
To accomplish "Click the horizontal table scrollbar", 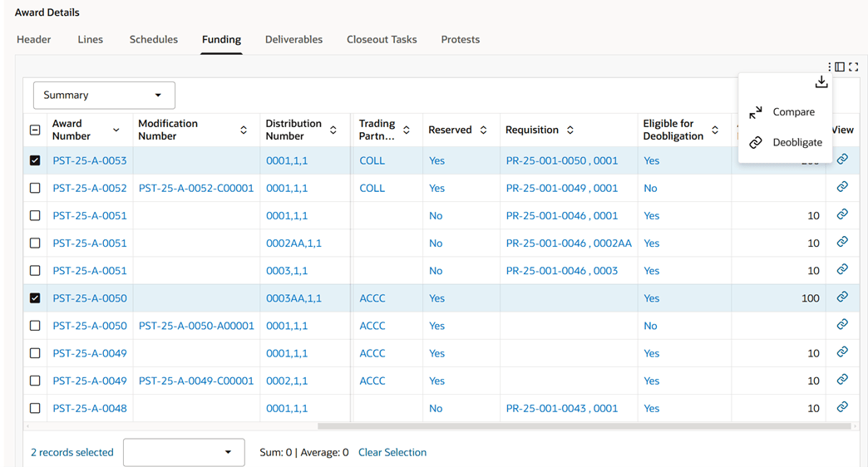I will tap(584, 426).
